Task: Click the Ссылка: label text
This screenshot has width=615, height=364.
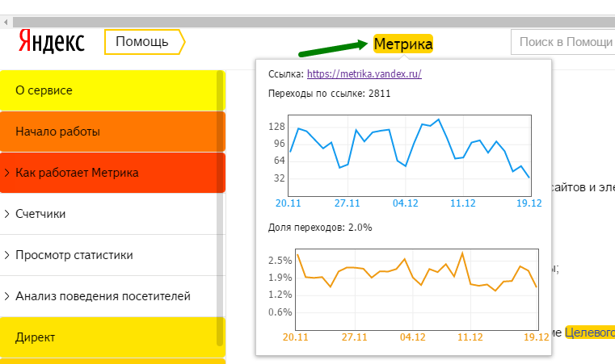Action: tap(286, 74)
